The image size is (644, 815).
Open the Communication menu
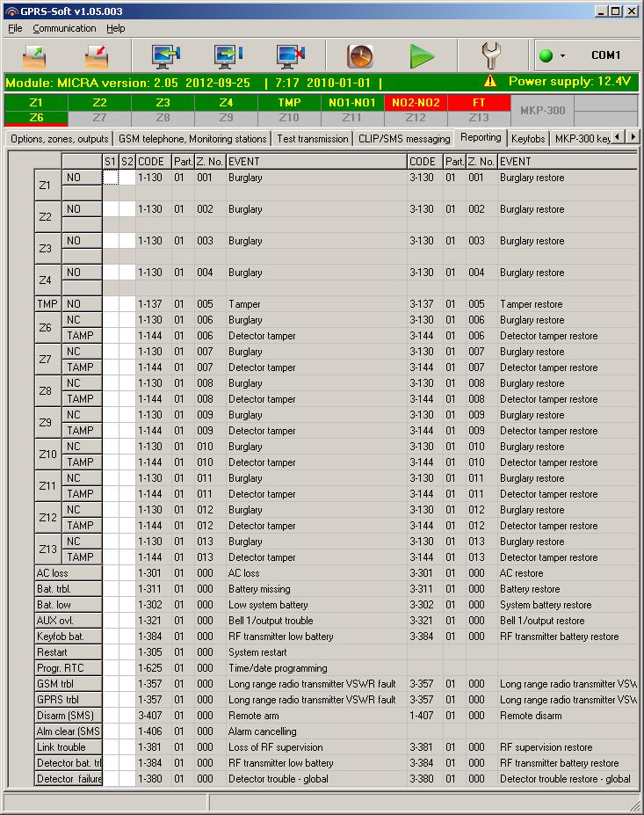[64, 28]
